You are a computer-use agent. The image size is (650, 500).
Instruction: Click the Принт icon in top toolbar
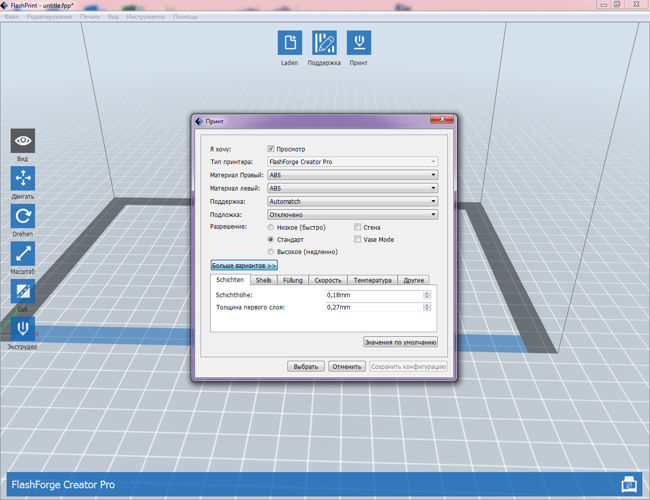coord(358,42)
